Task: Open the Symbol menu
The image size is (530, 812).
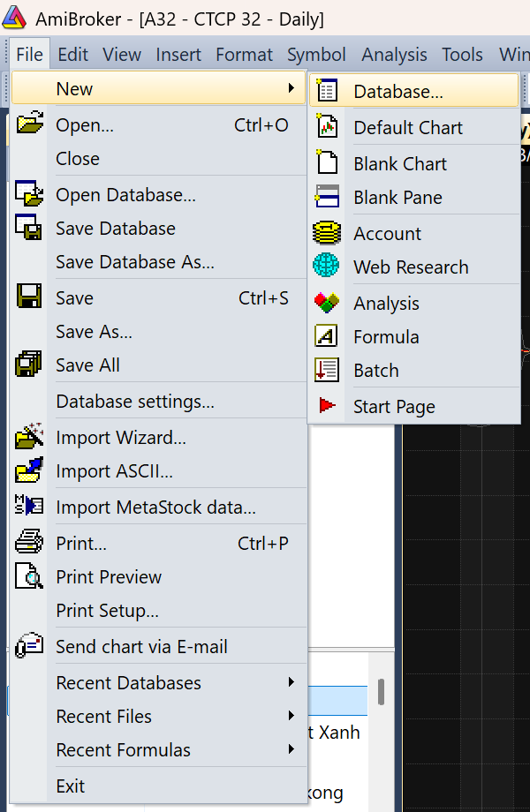Action: [x=316, y=55]
